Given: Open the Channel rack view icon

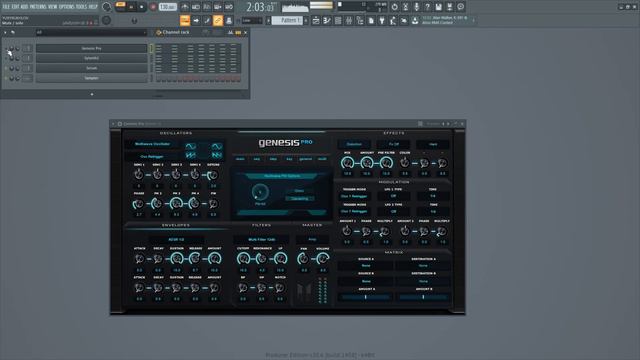Looking at the screenshot, I should click(x=338, y=20).
